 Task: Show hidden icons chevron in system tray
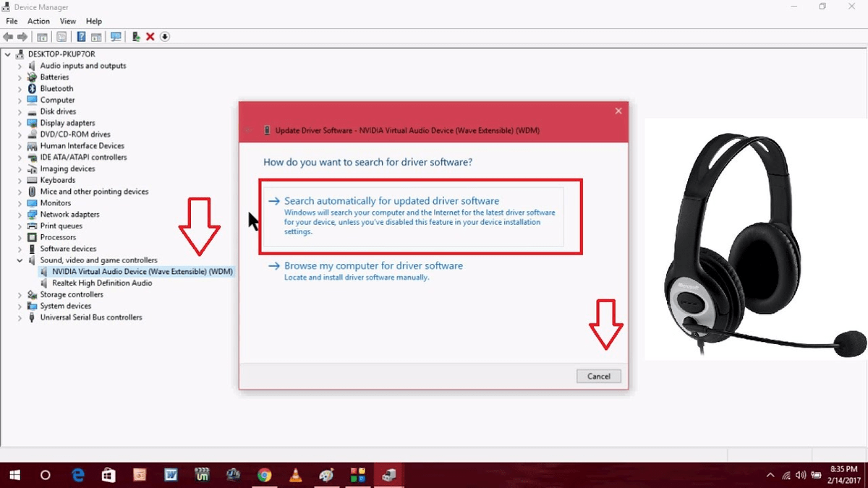(771, 475)
